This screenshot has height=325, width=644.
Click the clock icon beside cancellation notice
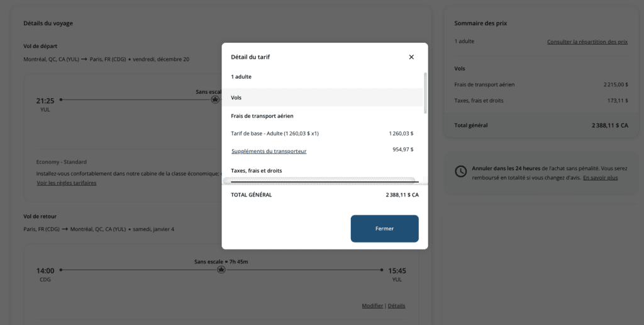[x=461, y=171]
